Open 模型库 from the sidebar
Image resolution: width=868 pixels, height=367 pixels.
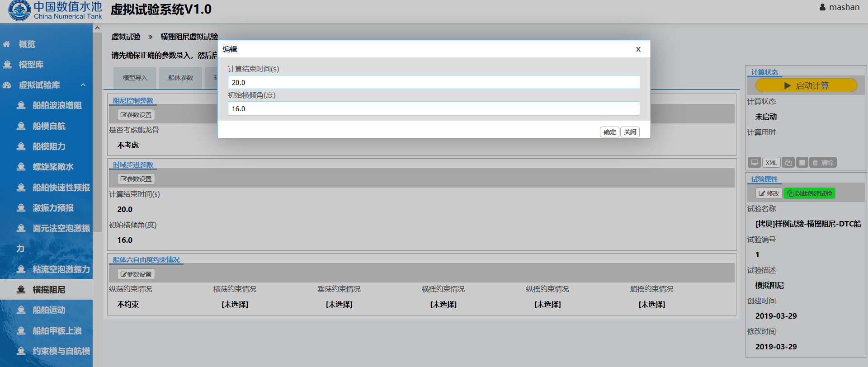(31, 65)
